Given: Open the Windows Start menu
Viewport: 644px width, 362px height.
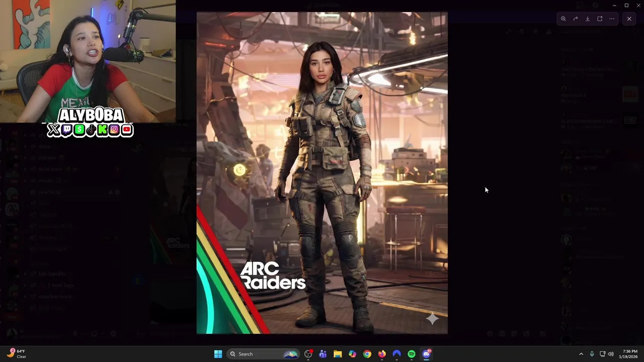Looking at the screenshot, I should click(218, 354).
